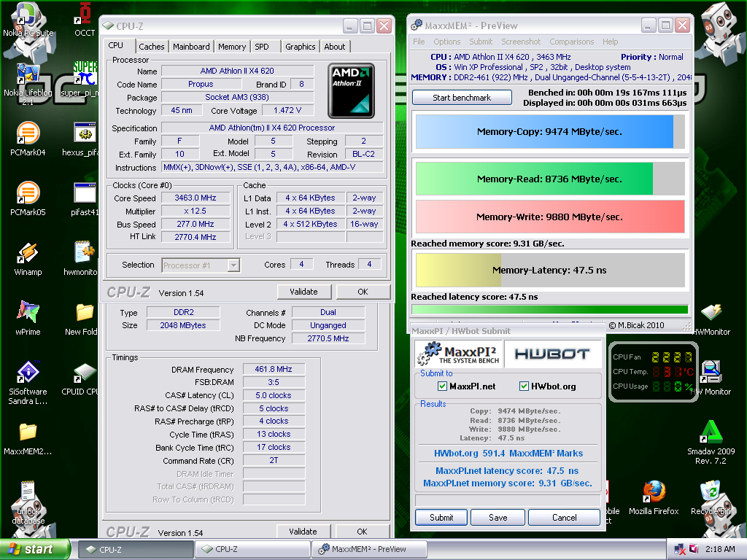Open the Options menu in MaxxMEM²
This screenshot has width=747, height=560.
pyautogui.click(x=447, y=42)
